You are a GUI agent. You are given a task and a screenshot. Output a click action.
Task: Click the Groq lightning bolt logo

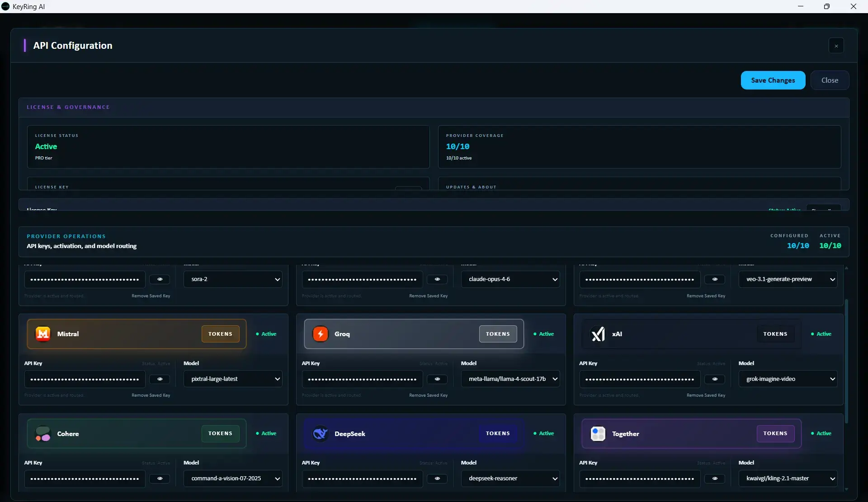320,334
